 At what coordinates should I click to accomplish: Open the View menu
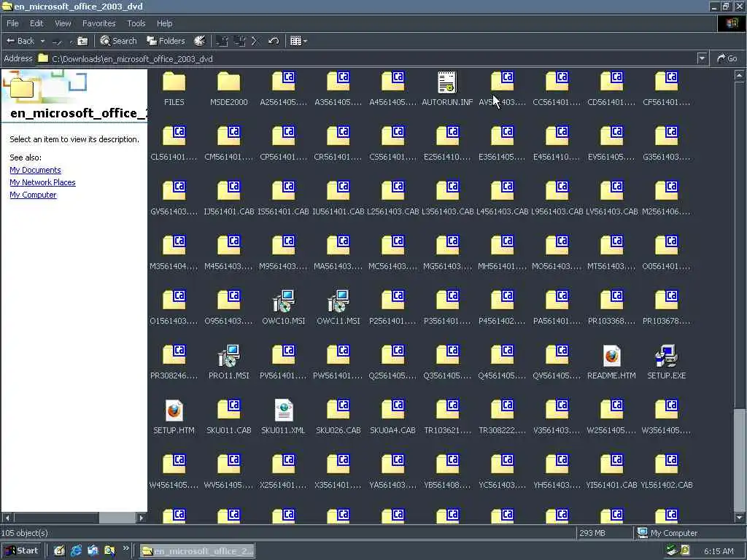point(63,23)
